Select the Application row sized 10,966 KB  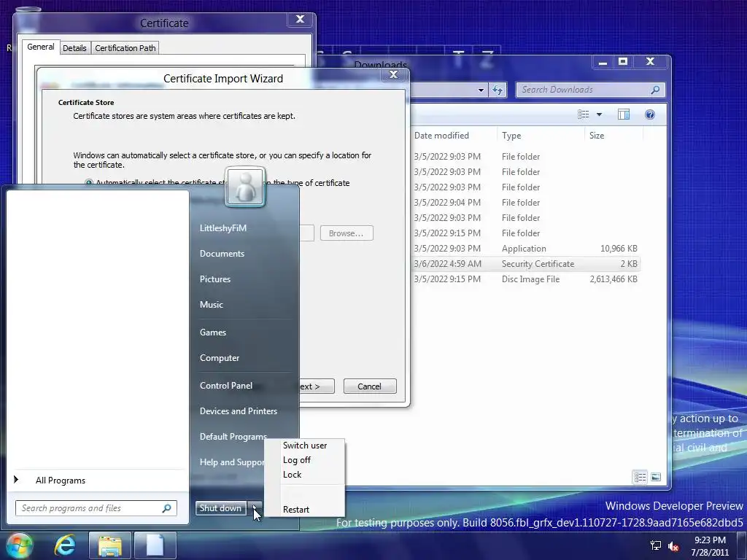pyautogui.click(x=525, y=249)
